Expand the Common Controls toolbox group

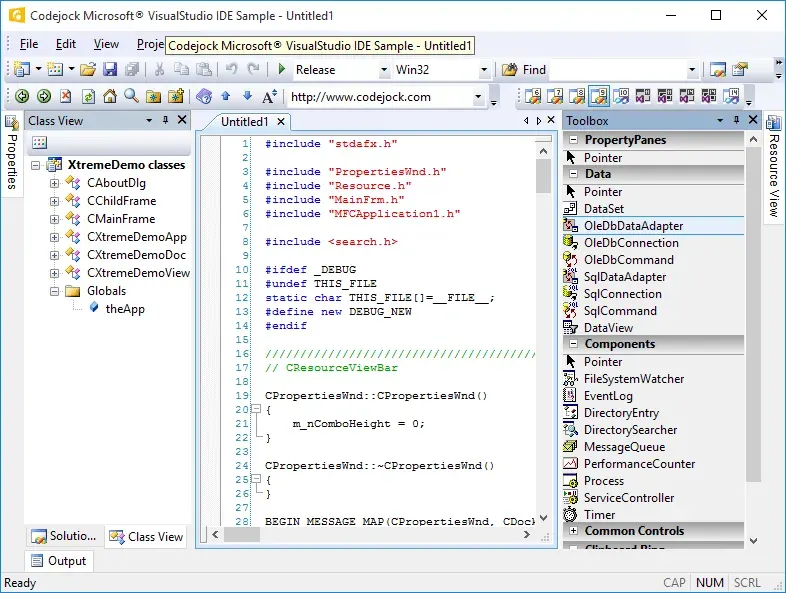(573, 530)
